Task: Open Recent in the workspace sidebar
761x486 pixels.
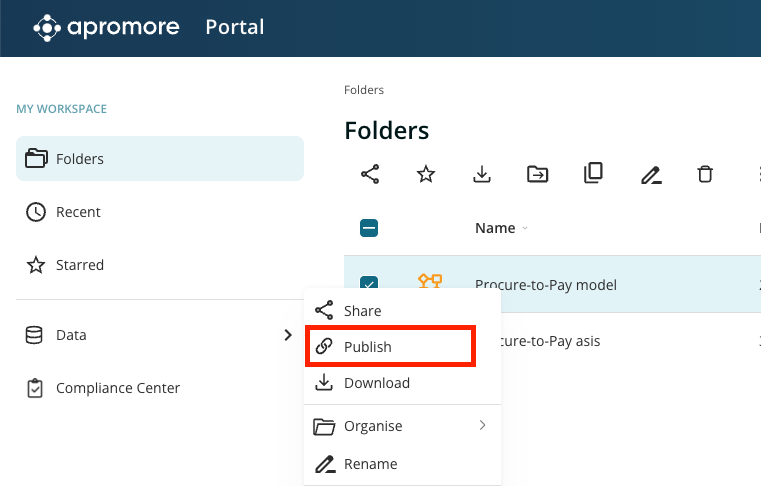Action: click(x=78, y=212)
